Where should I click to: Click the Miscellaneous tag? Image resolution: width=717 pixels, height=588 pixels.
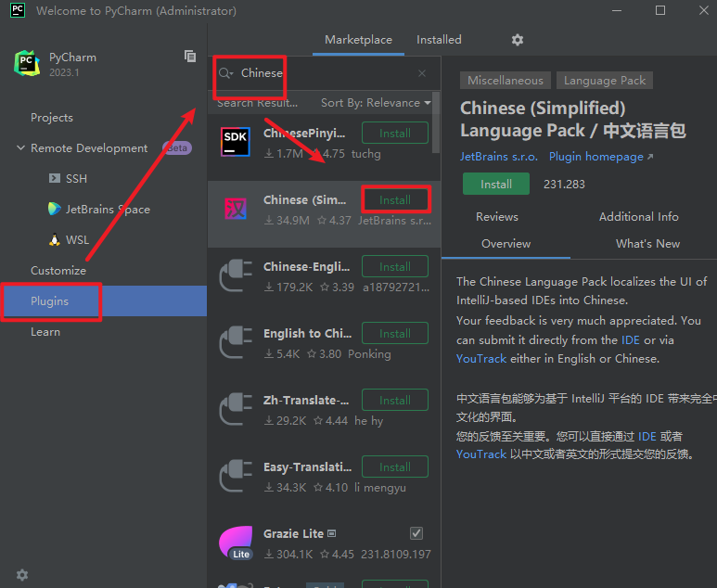click(x=505, y=81)
